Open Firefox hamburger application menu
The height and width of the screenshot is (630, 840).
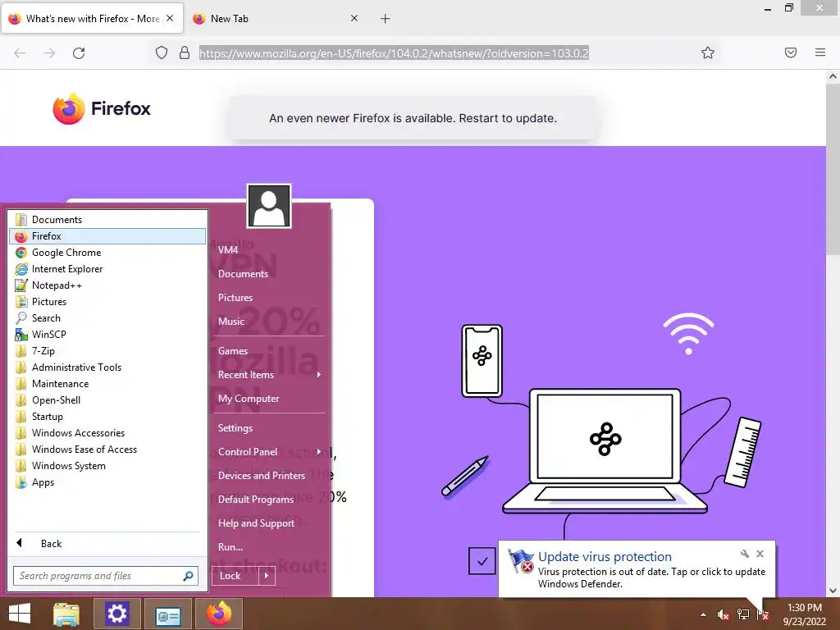tap(820, 52)
